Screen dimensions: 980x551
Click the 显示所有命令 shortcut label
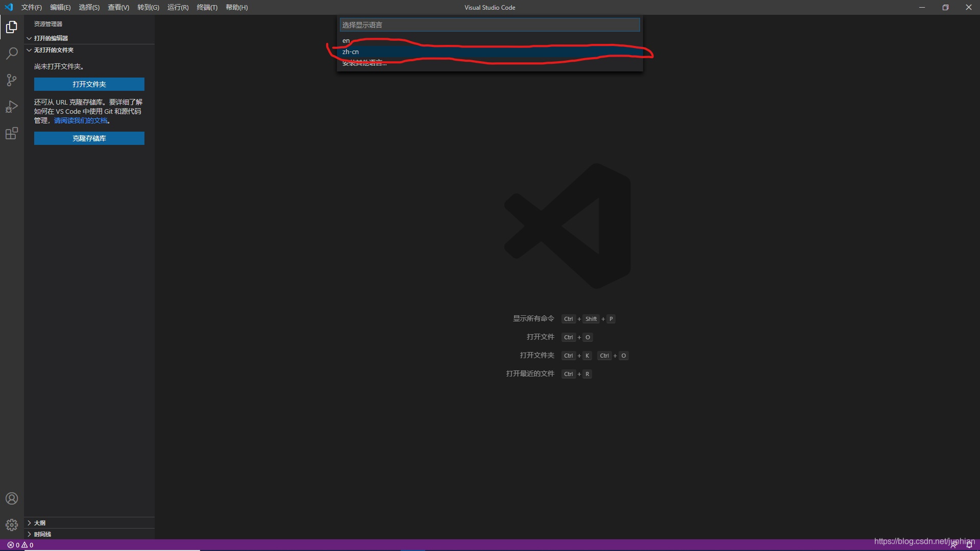533,319
